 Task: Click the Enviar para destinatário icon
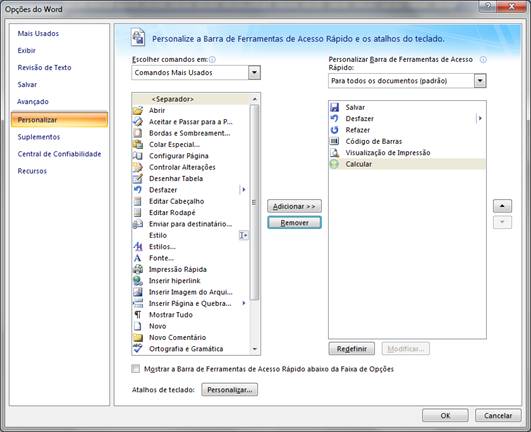tap(137, 224)
